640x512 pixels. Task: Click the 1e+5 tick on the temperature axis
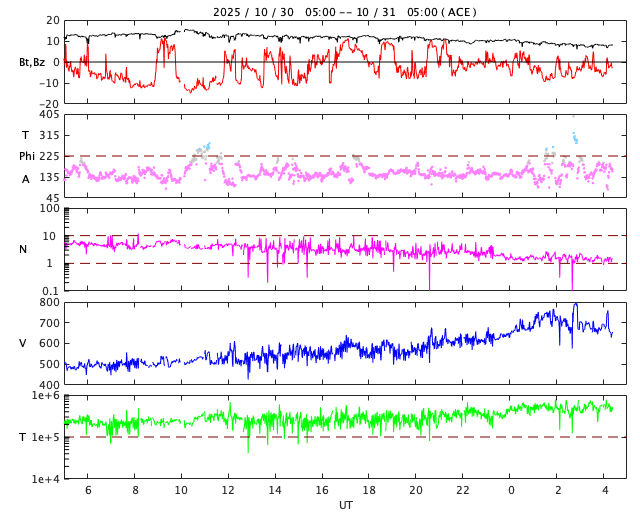(x=45, y=437)
